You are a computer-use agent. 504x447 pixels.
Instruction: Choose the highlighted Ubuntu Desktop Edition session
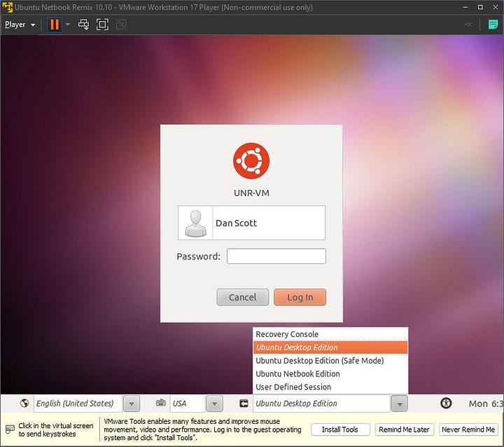(x=330, y=348)
